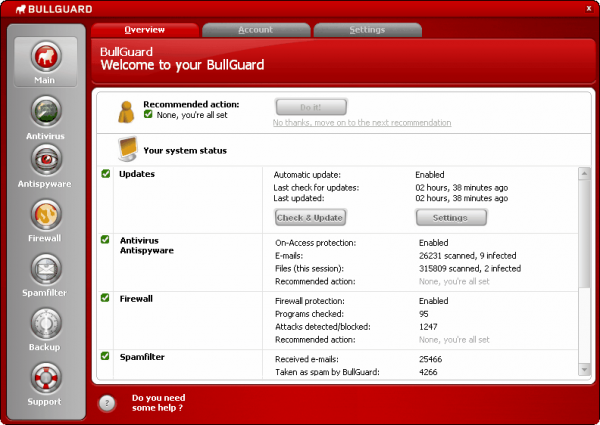Close the BullGuard window
Screen dimensions: 600x425
click(589, 8)
